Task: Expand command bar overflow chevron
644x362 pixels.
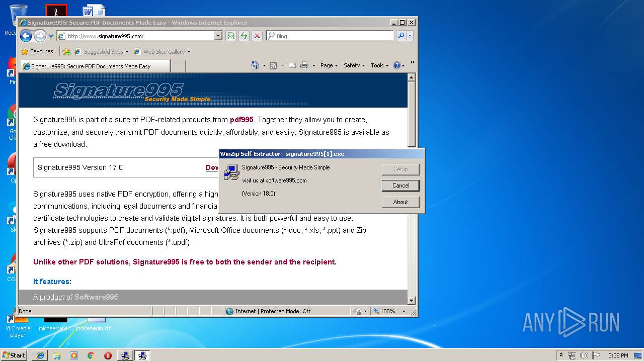Action: [x=412, y=62]
